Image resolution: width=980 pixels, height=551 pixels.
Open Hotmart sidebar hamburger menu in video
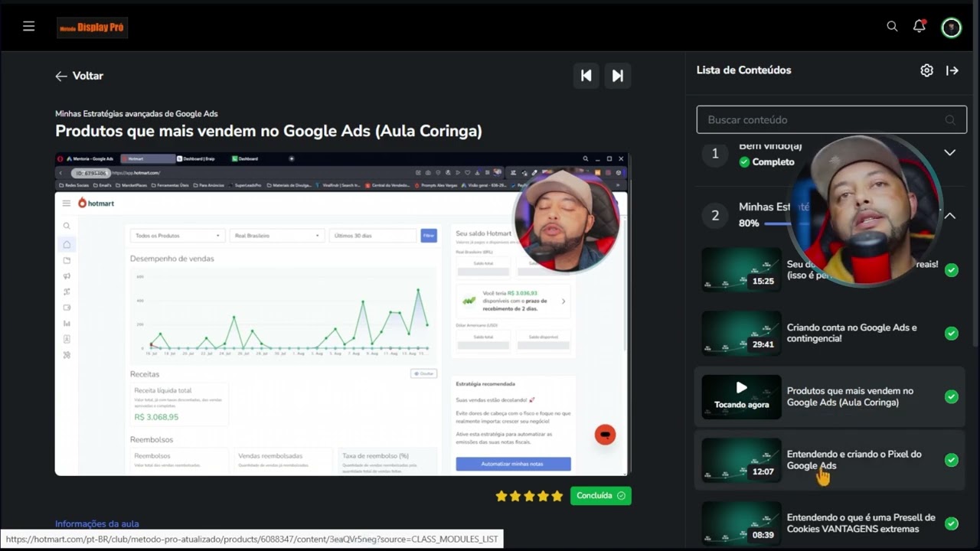(x=67, y=203)
